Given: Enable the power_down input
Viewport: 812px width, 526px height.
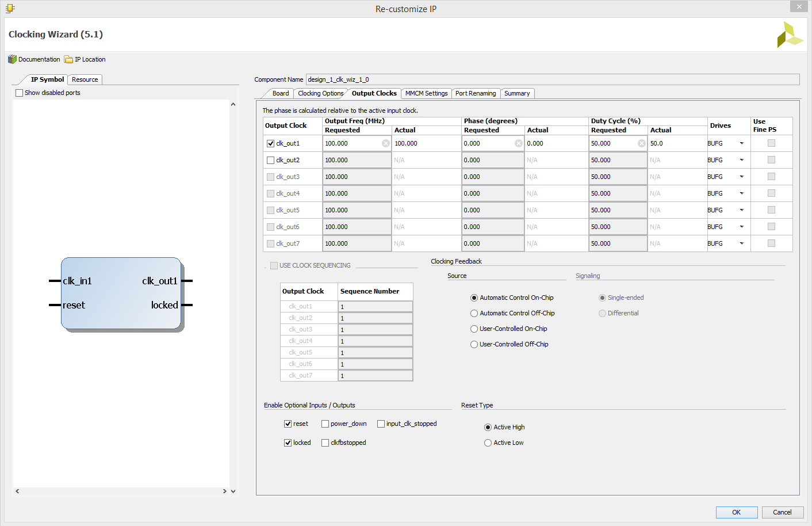Looking at the screenshot, I should (x=325, y=424).
